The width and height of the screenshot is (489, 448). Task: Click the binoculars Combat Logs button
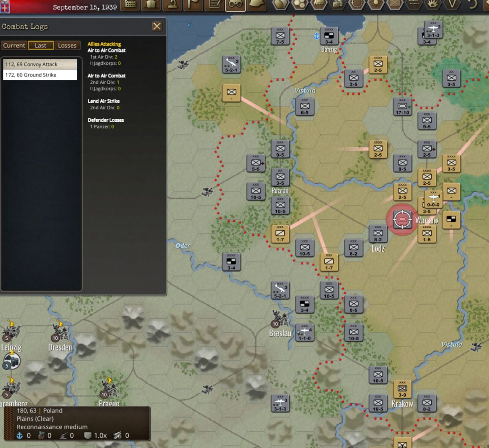pyautogui.click(x=235, y=4)
